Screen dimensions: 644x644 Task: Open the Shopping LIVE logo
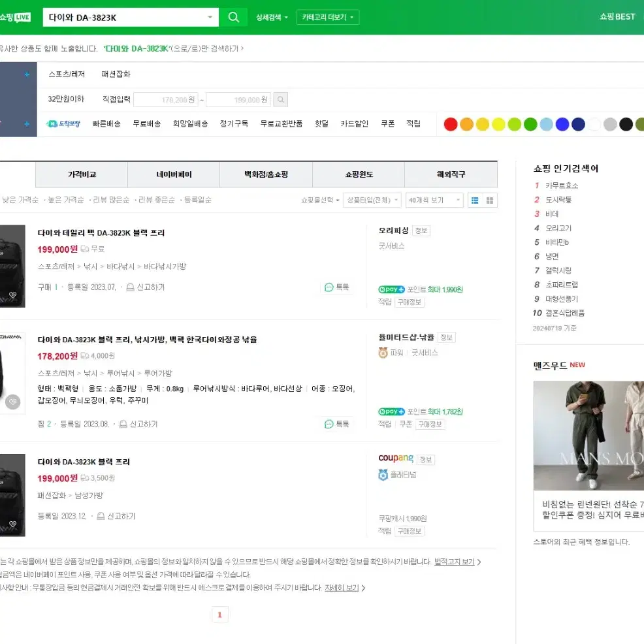click(x=15, y=17)
